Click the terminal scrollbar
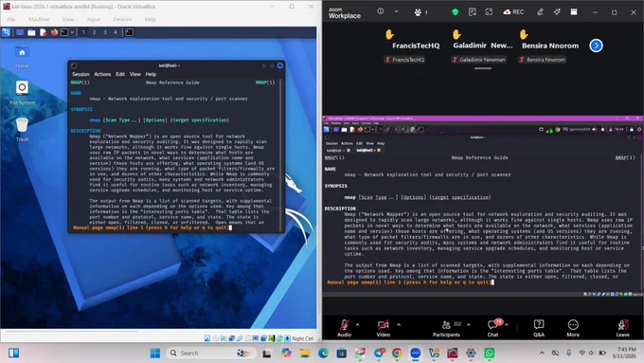This screenshot has height=363, width=644. pyautogui.click(x=281, y=154)
